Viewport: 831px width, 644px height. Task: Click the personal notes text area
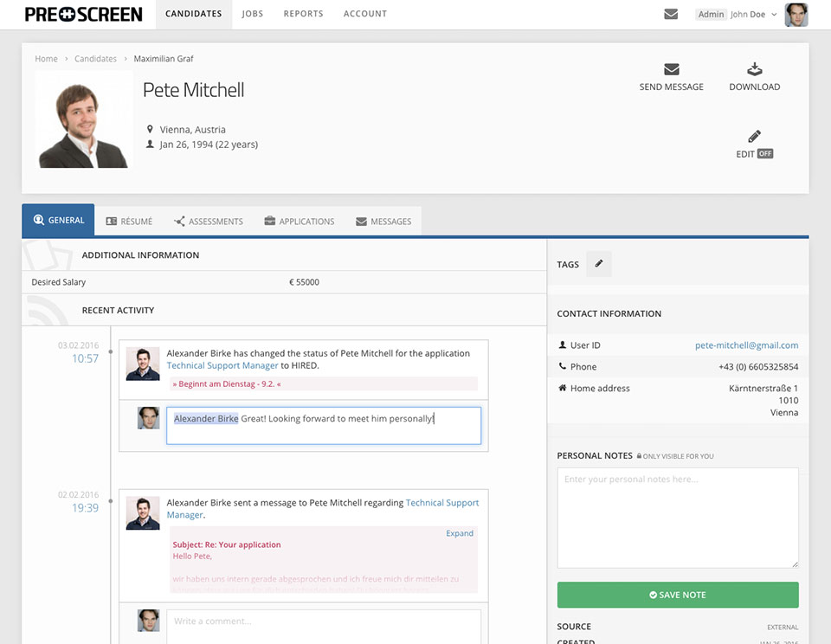pos(677,518)
